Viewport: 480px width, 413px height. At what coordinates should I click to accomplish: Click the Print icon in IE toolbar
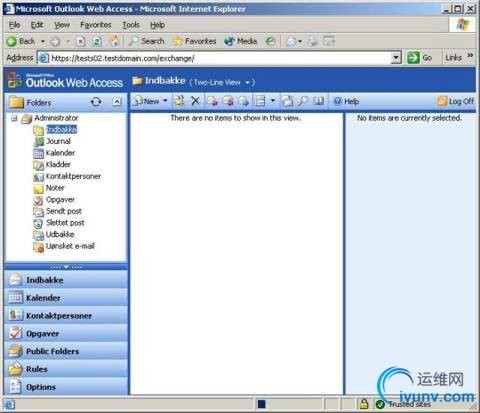tap(313, 41)
